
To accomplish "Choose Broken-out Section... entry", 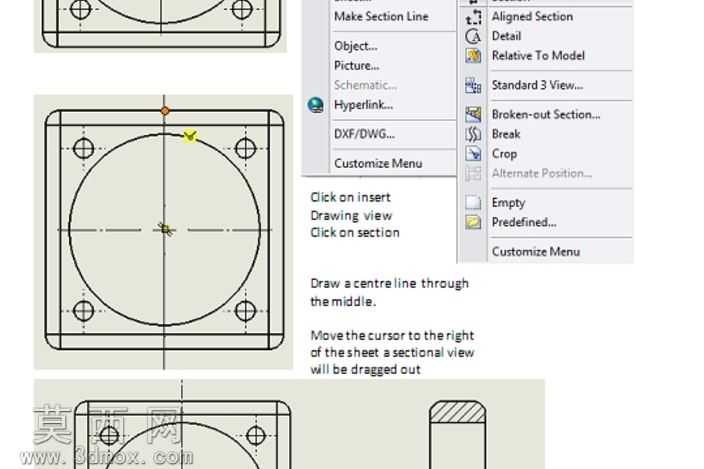I will [546, 114].
